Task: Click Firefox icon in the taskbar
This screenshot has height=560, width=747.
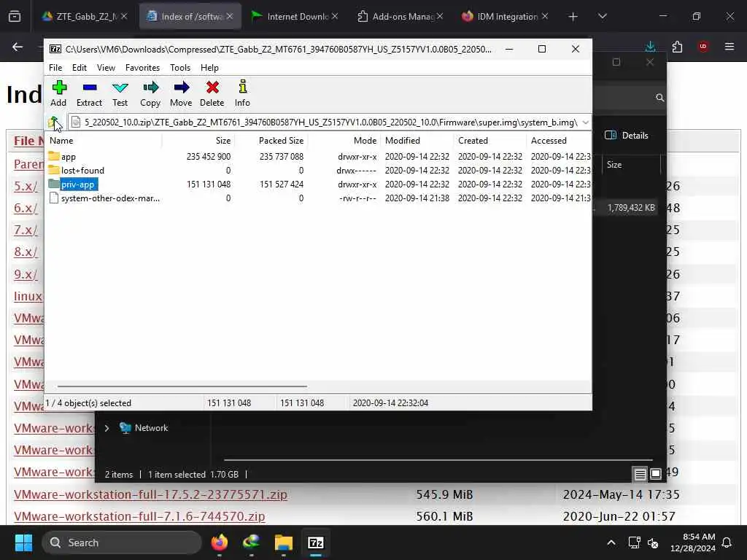Action: (x=220, y=542)
